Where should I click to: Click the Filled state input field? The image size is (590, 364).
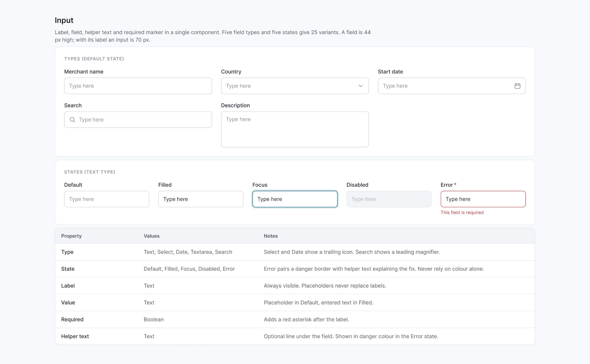point(201,199)
